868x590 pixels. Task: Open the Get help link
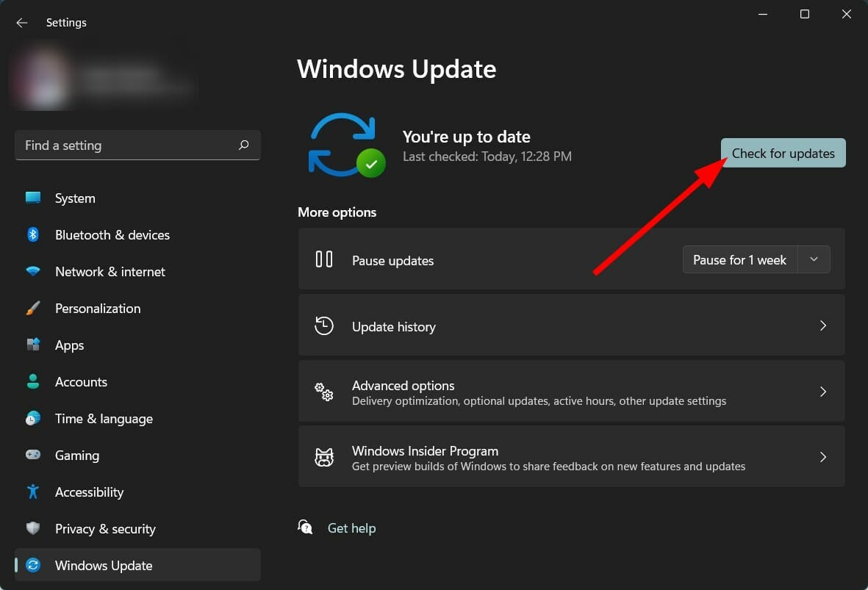(351, 528)
